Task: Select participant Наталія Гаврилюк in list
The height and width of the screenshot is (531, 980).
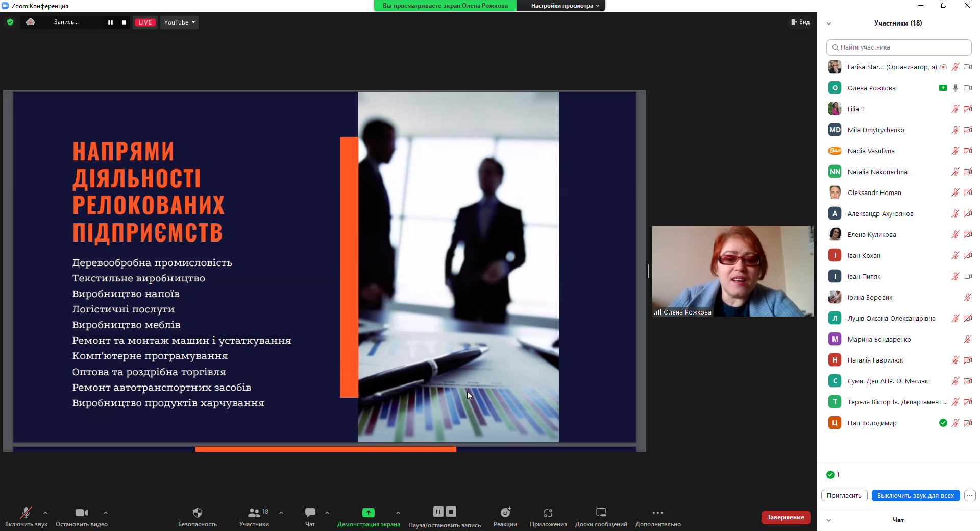Action: pos(898,360)
